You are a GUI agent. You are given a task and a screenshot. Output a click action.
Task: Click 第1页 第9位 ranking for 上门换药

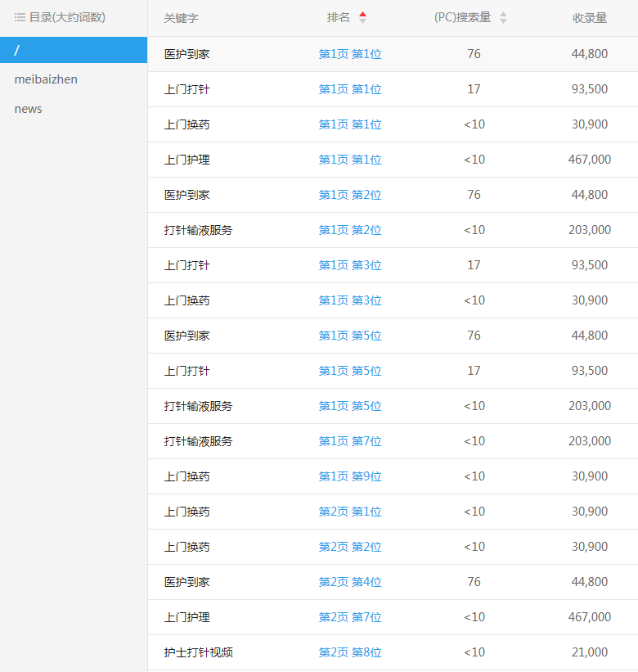tap(350, 476)
